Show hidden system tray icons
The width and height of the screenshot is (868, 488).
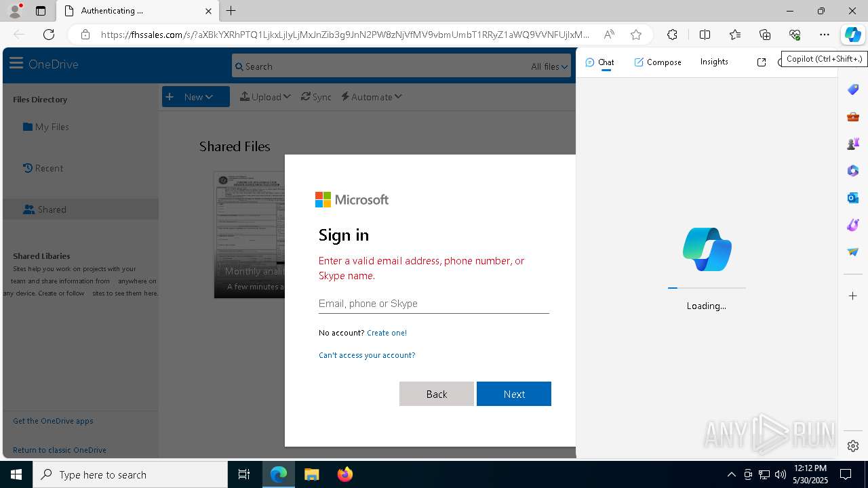coord(731,474)
